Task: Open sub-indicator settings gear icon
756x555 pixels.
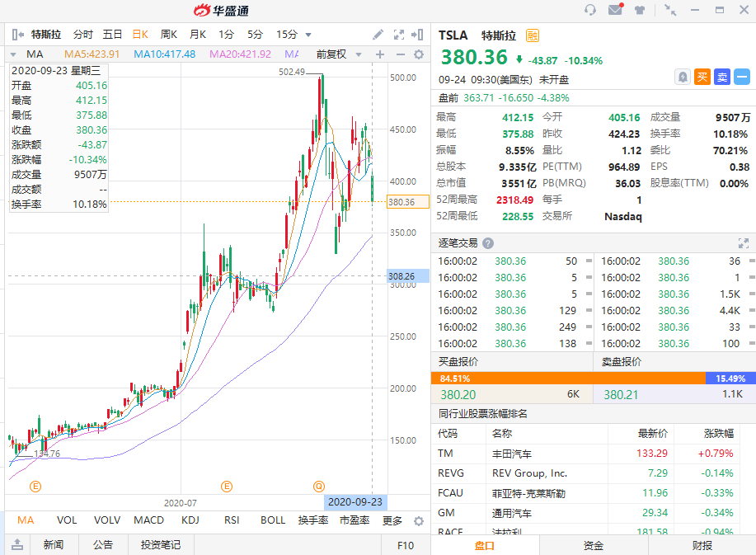Action: [419, 520]
